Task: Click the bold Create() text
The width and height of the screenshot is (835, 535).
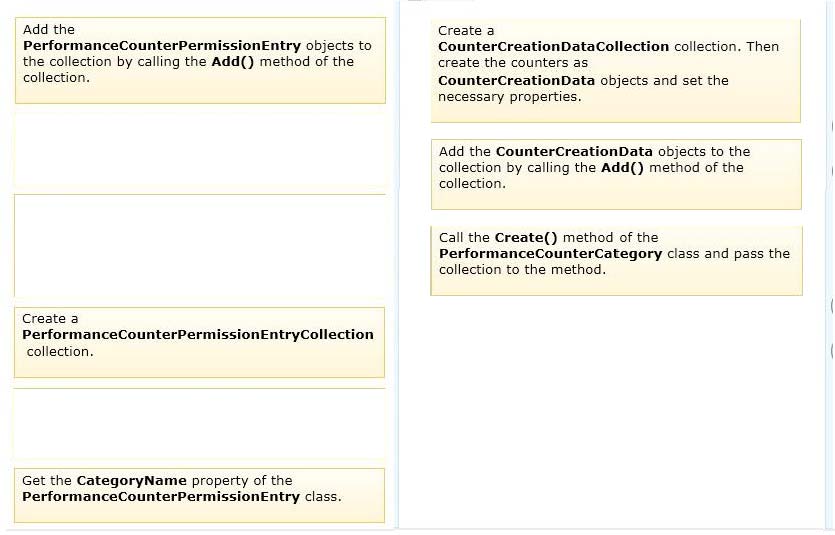Action: click(526, 237)
